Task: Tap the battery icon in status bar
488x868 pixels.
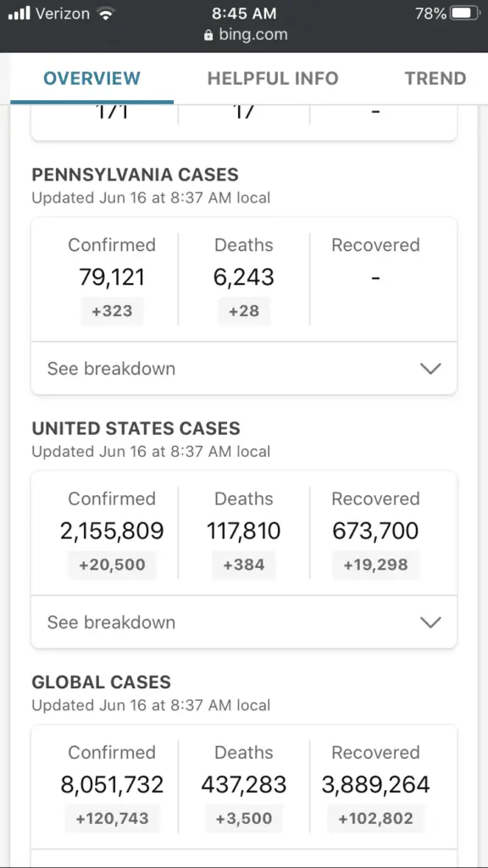Action: (465, 14)
